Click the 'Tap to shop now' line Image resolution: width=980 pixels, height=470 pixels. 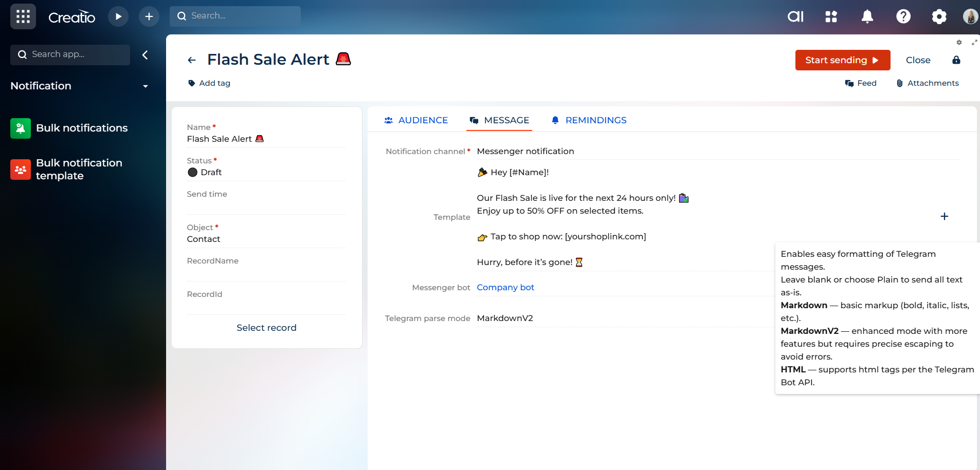tap(561, 236)
